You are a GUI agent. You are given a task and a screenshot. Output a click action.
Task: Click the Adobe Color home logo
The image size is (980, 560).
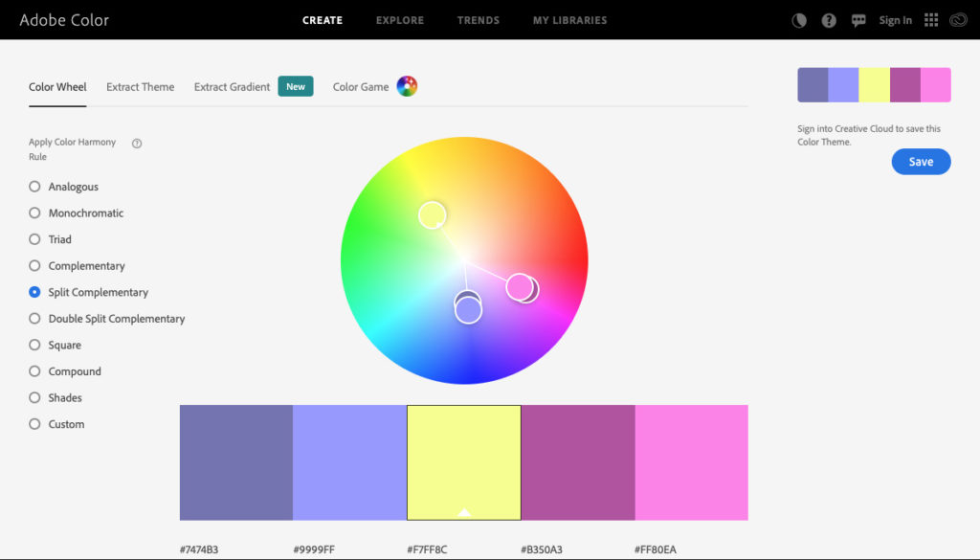63,19
